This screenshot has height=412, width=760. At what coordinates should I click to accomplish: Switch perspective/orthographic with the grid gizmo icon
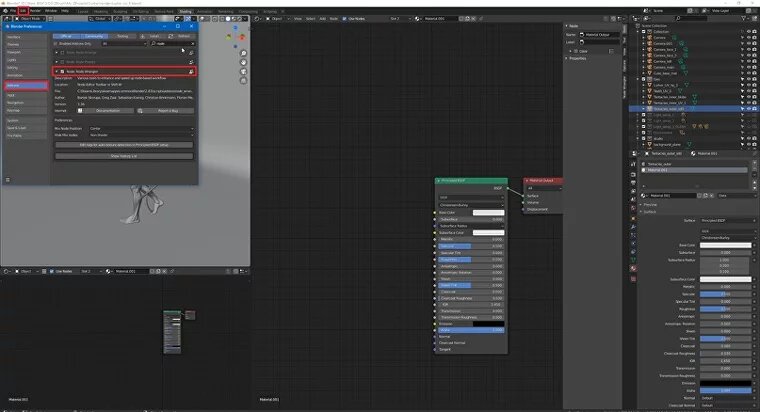(243, 80)
